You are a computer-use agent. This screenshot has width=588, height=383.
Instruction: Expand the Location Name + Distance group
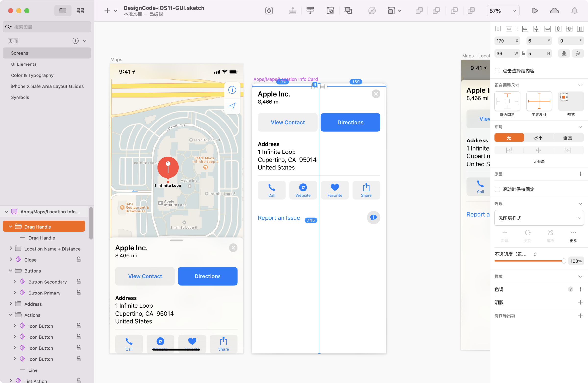tap(10, 248)
